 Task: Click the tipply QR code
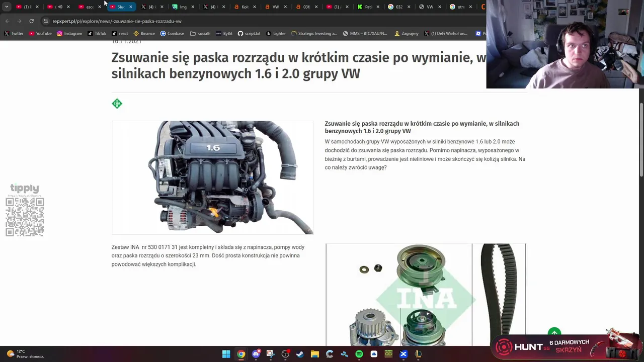click(25, 217)
